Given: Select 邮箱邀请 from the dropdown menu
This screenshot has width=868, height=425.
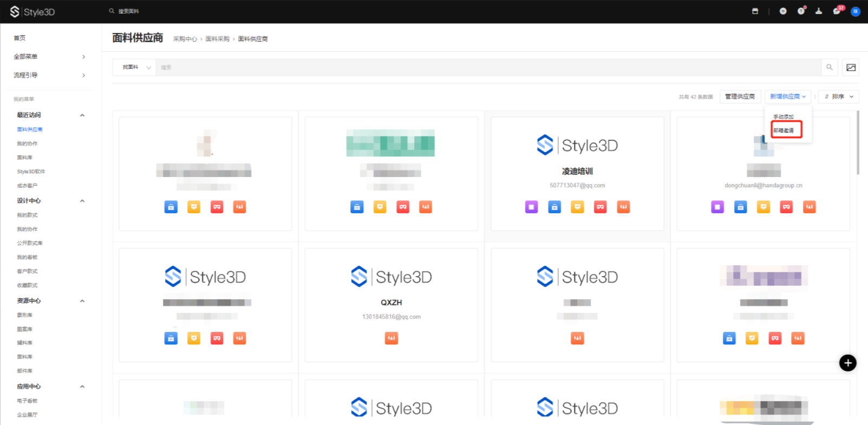Looking at the screenshot, I should point(786,130).
